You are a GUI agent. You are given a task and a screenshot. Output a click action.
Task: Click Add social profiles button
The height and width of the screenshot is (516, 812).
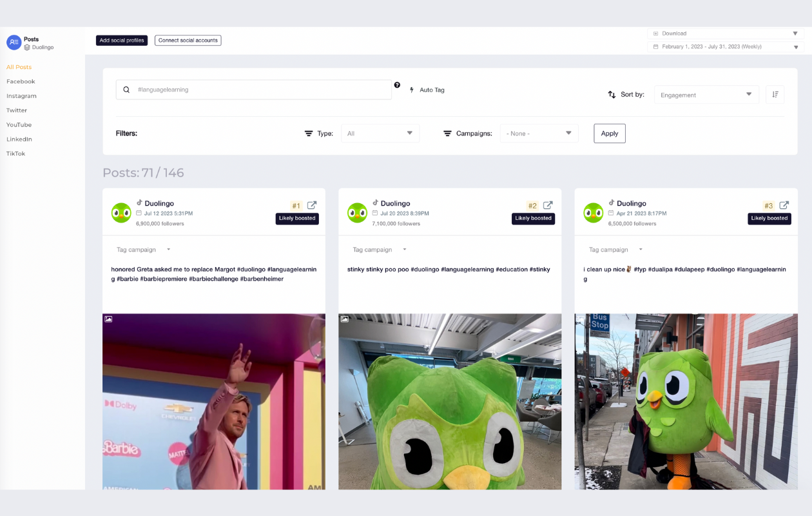tap(122, 41)
